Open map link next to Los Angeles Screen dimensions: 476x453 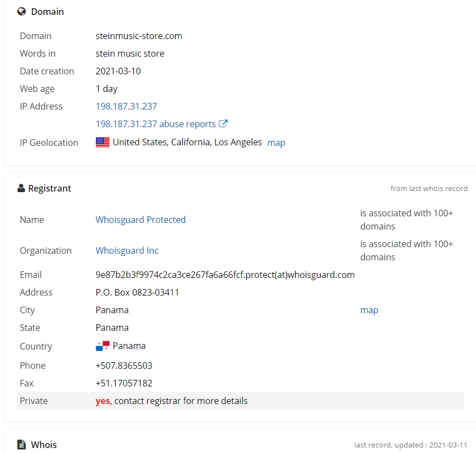click(x=276, y=143)
